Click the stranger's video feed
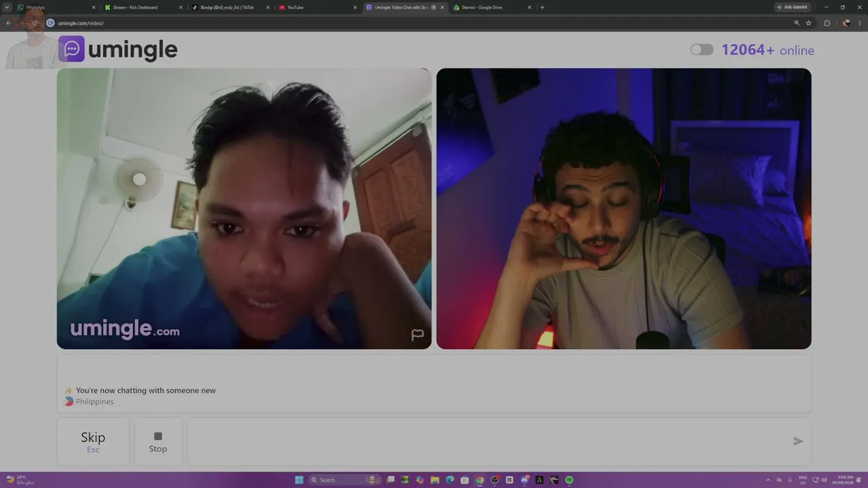The width and height of the screenshot is (868, 488). coord(244,209)
